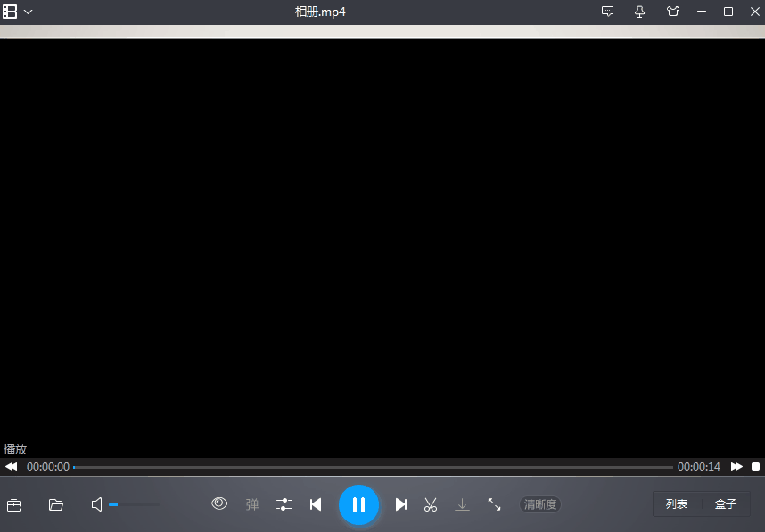Skip to the previous video

316,504
